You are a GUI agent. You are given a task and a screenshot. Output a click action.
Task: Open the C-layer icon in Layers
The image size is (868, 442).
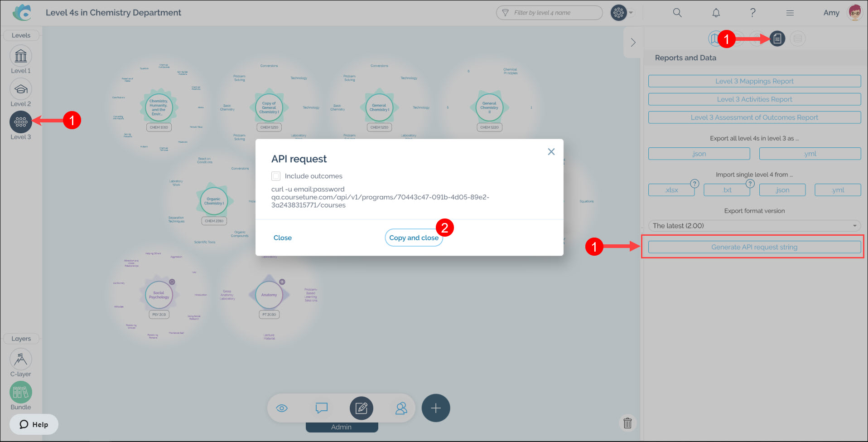tap(21, 359)
